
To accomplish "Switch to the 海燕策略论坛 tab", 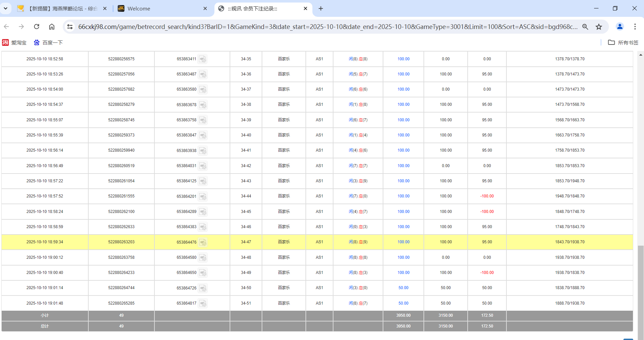I will [61, 8].
